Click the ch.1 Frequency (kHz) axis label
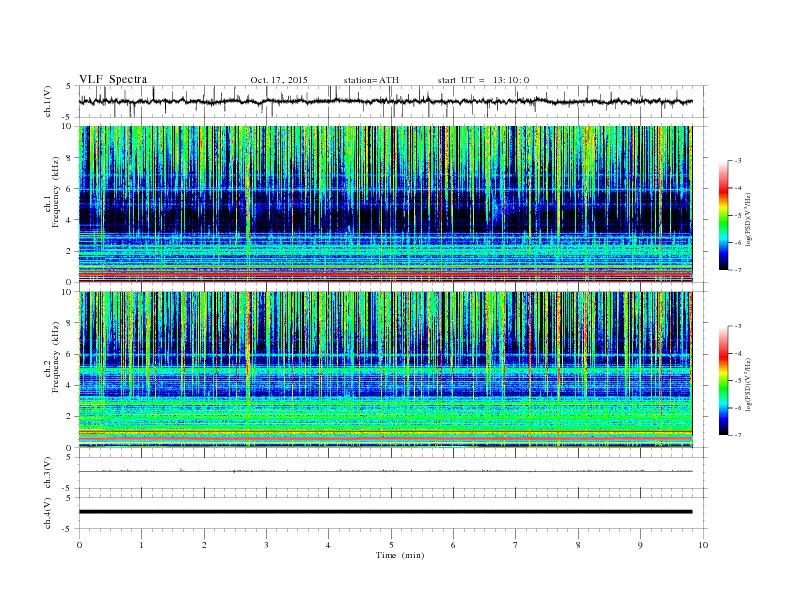Viewport: 792px width, 612px height. (52, 192)
